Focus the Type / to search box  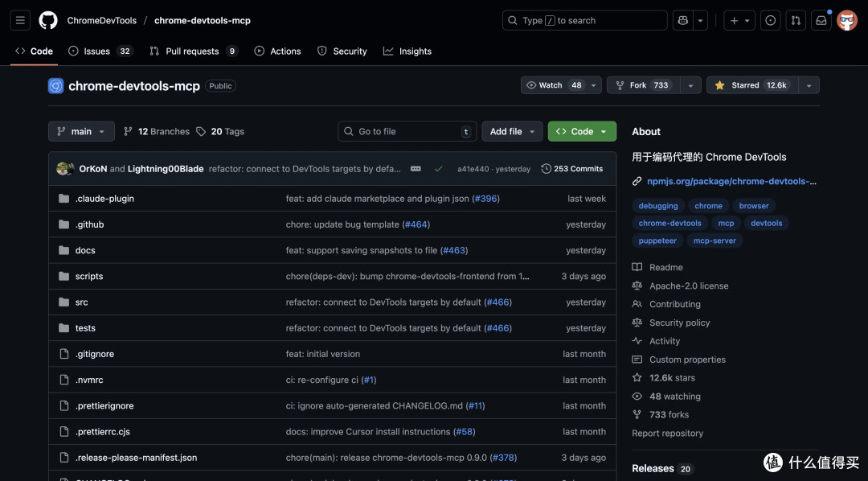pyautogui.click(x=584, y=20)
